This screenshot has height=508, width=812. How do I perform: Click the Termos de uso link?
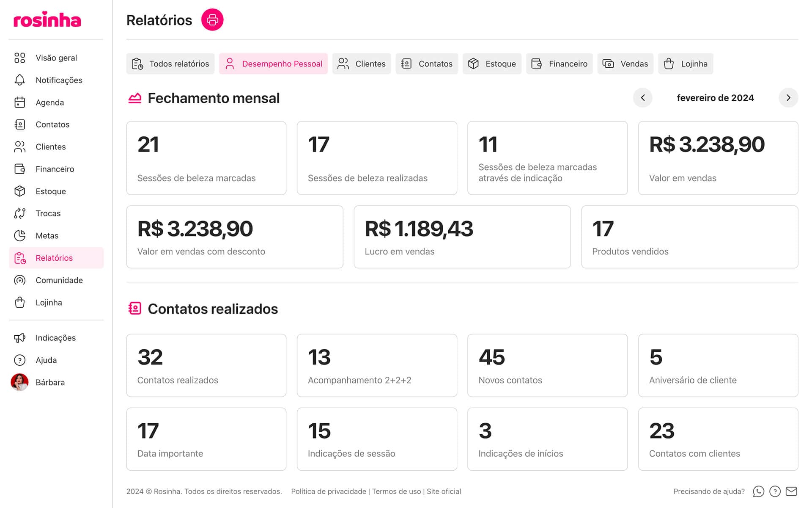tap(396, 491)
